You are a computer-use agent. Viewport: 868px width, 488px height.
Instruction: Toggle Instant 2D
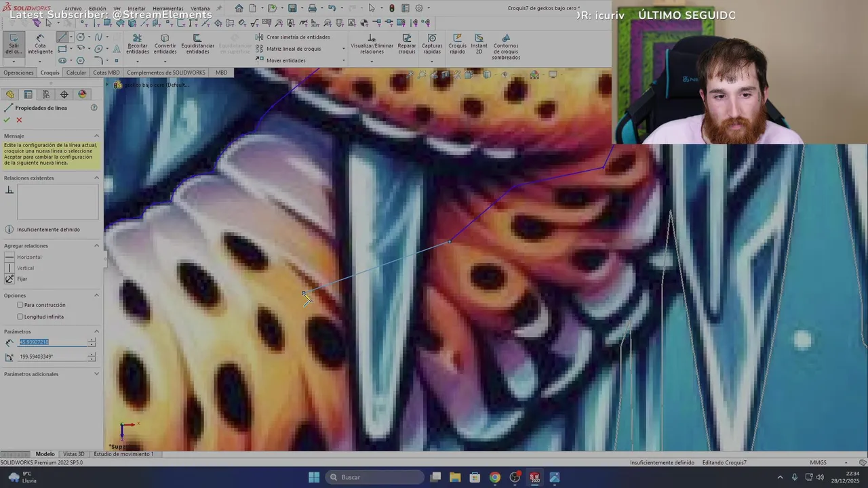click(x=479, y=45)
